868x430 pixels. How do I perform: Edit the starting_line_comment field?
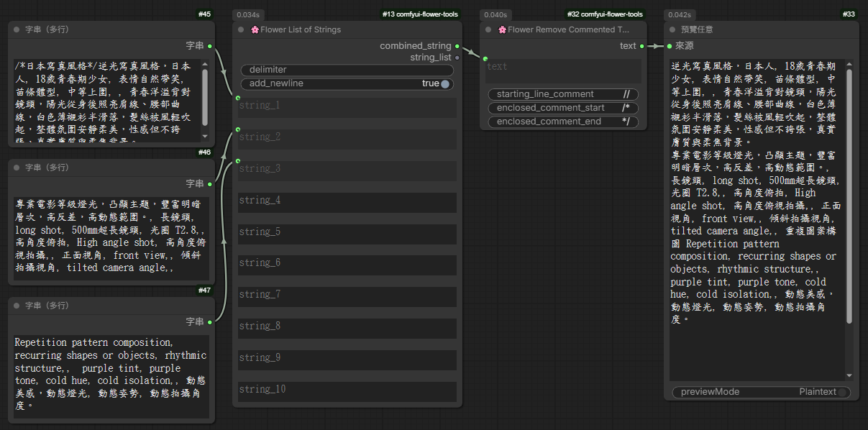pyautogui.click(x=563, y=94)
